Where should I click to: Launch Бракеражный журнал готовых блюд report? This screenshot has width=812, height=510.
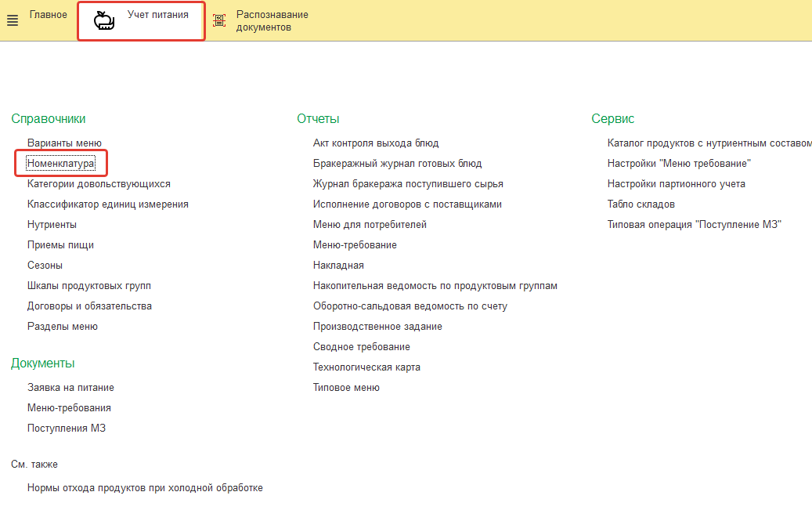[397, 164]
